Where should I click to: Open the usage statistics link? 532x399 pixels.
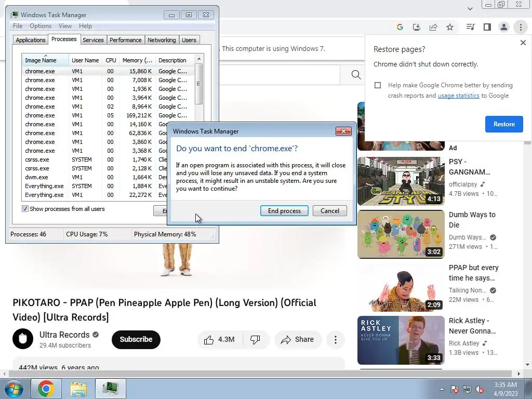[x=458, y=96]
